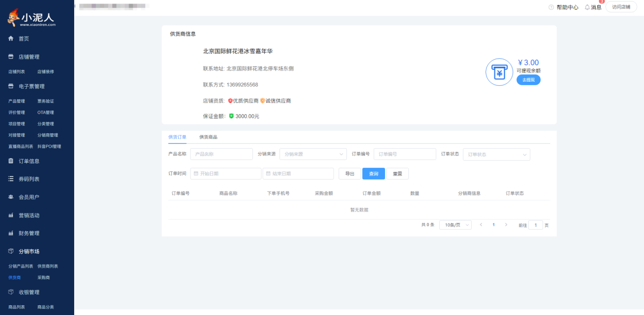644x315 pixels.
Task: Click the cube icon beside 分销市场
Action: [11, 252]
